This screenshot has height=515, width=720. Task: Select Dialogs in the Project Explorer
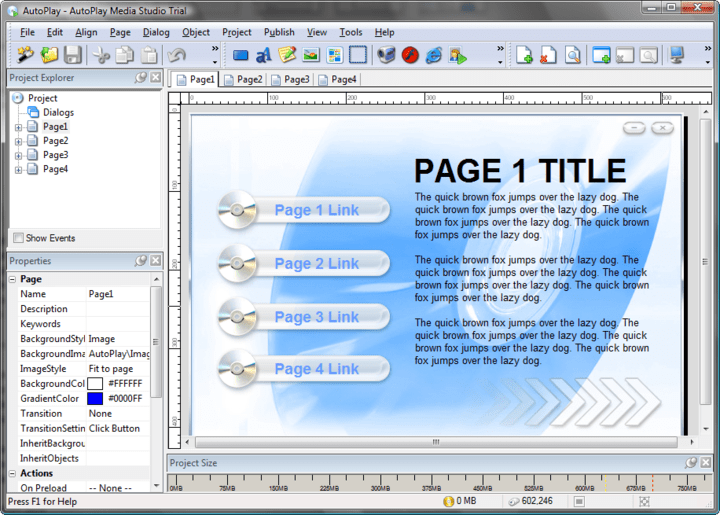pyautogui.click(x=58, y=113)
